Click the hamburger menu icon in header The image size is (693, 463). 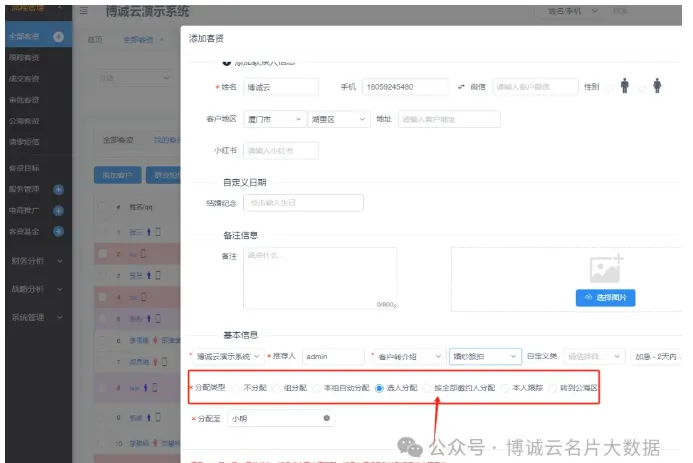(82, 11)
